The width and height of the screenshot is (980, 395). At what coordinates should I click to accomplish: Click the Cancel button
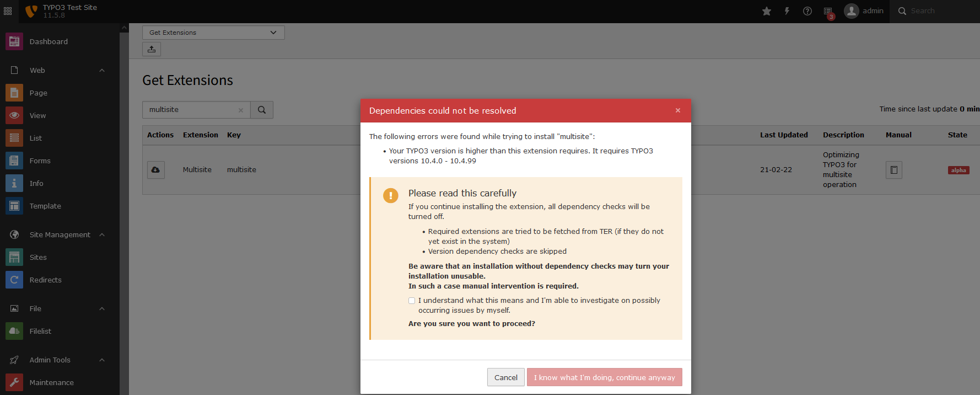(506, 377)
